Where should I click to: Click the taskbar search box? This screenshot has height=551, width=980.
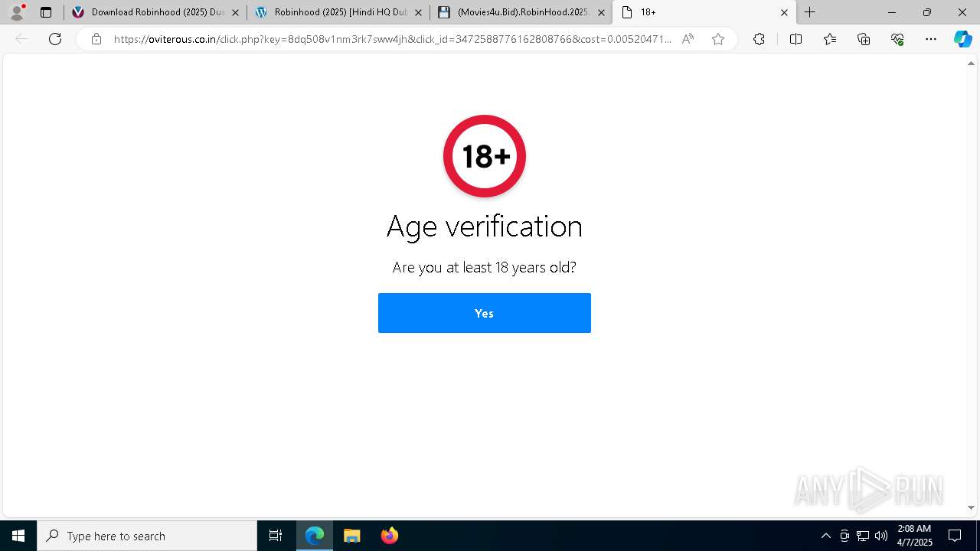click(x=147, y=536)
